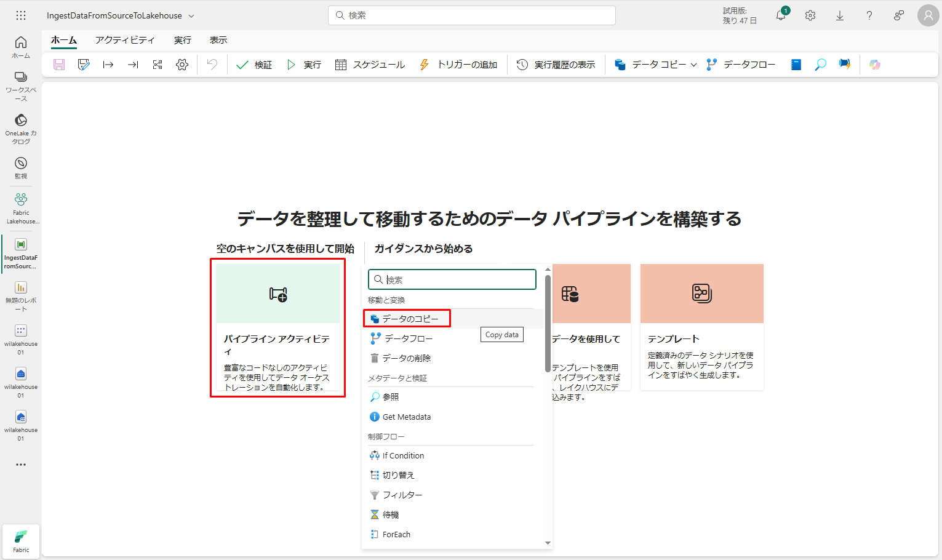Expand the データ コピー dropdown arrow

[693, 65]
